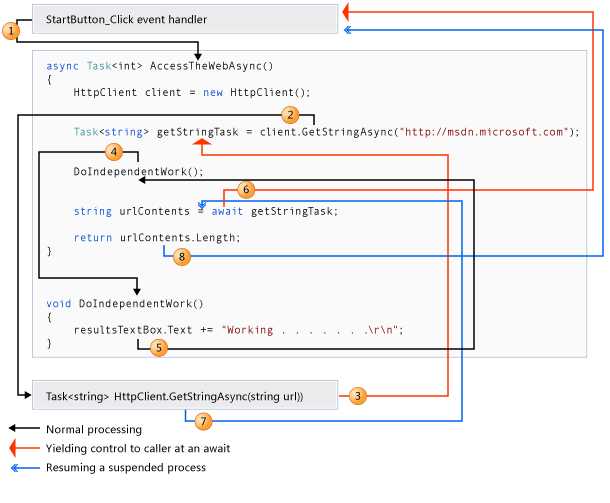610x503 pixels.
Task: Select DoIndependentWork() method definition name
Action: click(141, 304)
